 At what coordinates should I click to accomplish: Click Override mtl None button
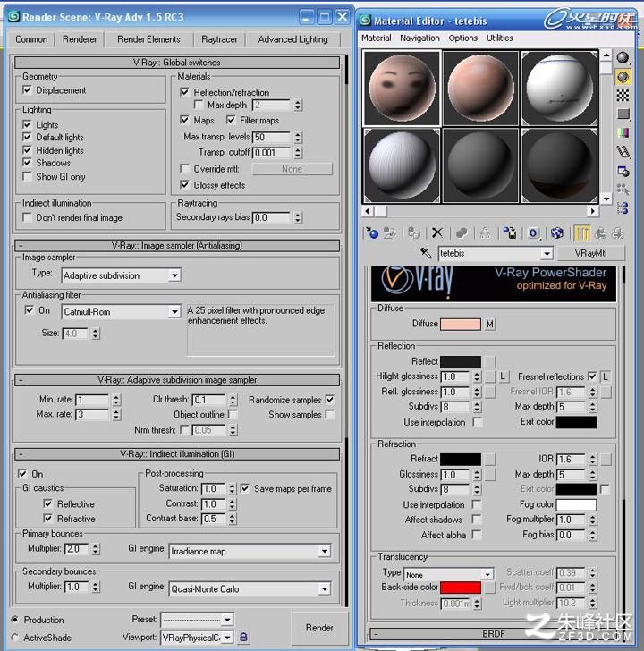point(292,169)
